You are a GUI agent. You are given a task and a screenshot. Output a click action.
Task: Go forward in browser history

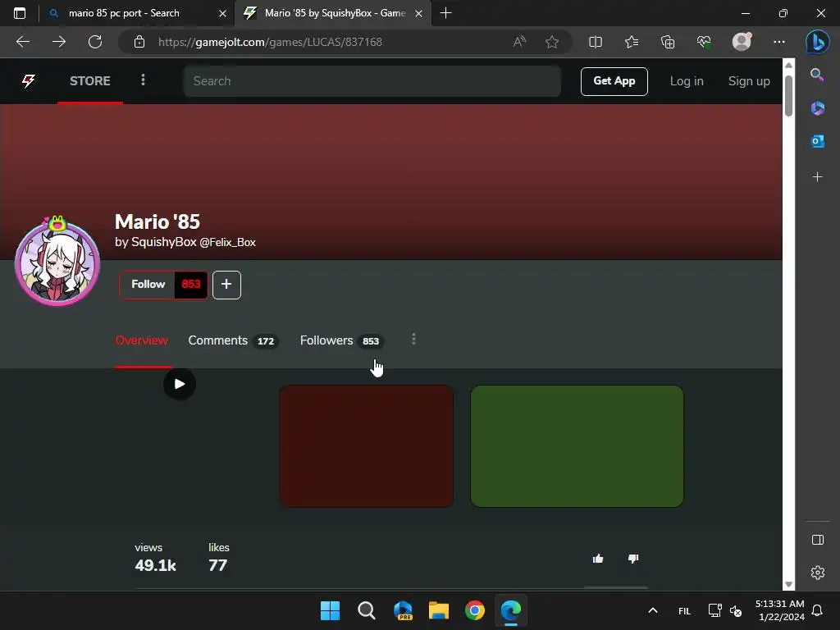(59, 42)
